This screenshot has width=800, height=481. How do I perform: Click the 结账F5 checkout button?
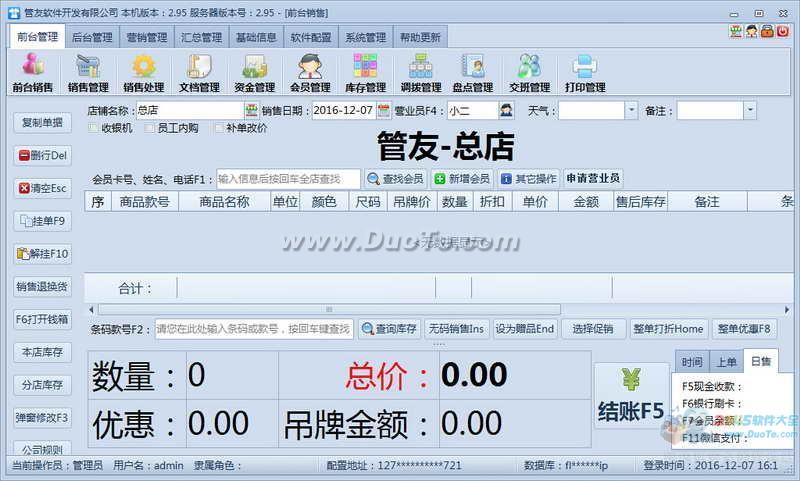(x=631, y=396)
